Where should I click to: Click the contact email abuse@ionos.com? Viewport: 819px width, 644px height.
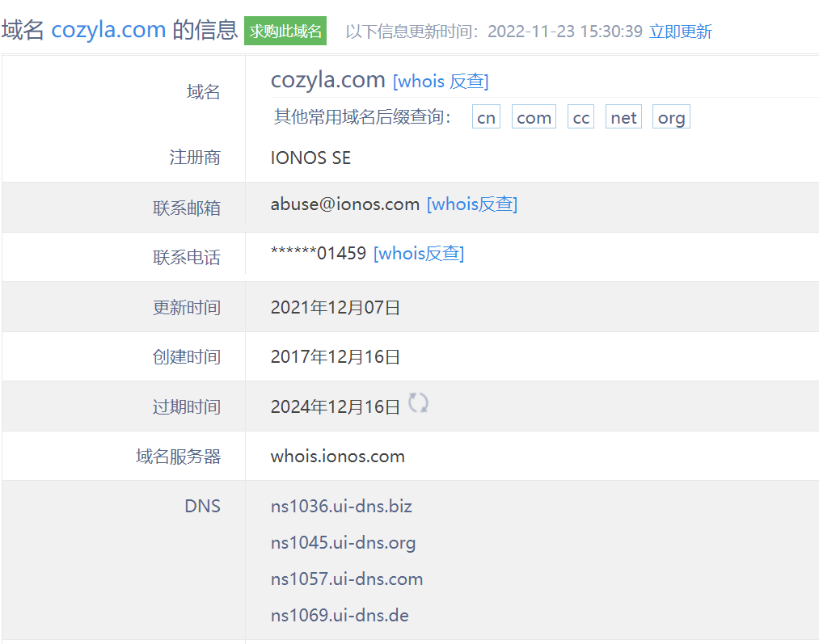coord(345,204)
